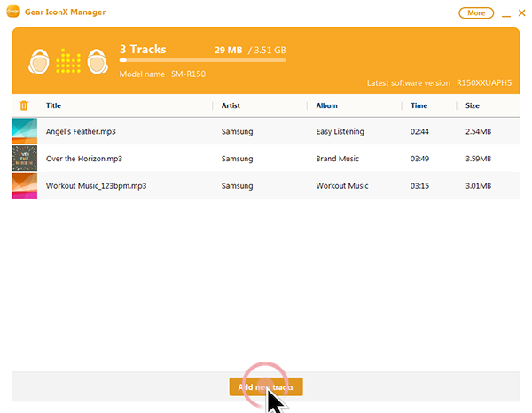Select Over the Horizon album thumbnail
This screenshot has height=413, width=532.
pos(25,159)
